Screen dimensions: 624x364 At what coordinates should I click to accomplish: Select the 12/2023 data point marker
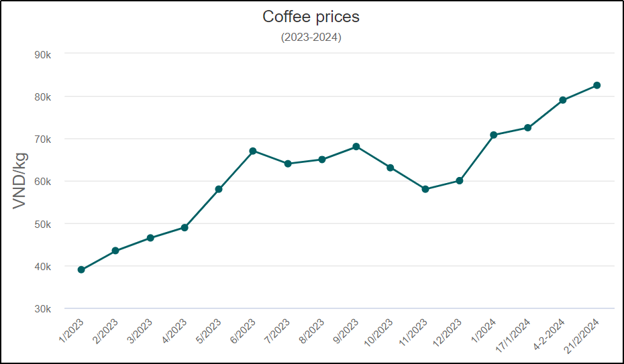(x=460, y=180)
